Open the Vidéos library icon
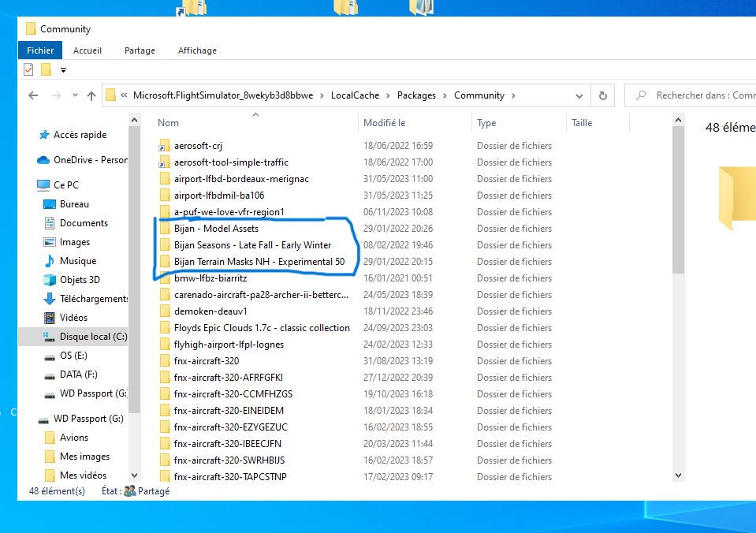Image resolution: width=756 pixels, height=533 pixels. pos(49,318)
